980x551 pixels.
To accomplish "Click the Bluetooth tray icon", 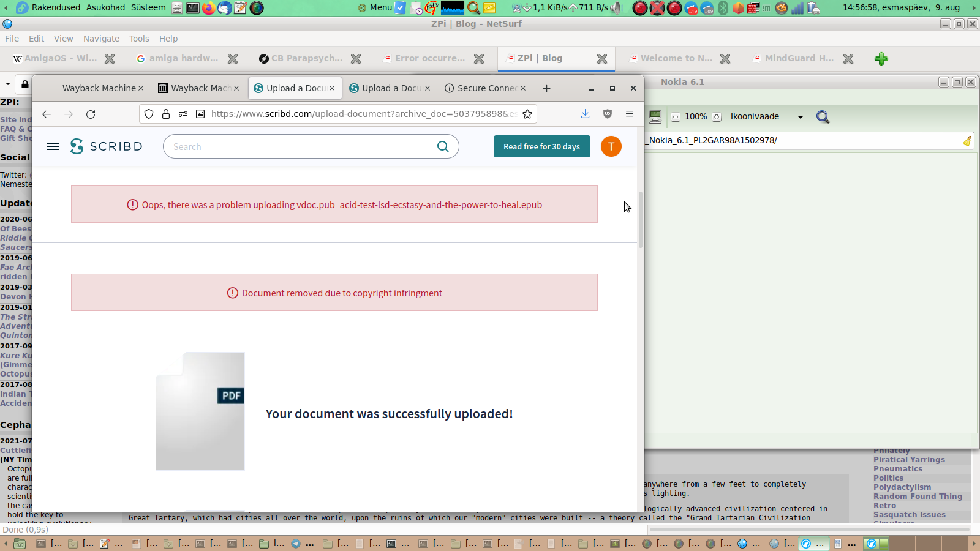I will [x=723, y=8].
